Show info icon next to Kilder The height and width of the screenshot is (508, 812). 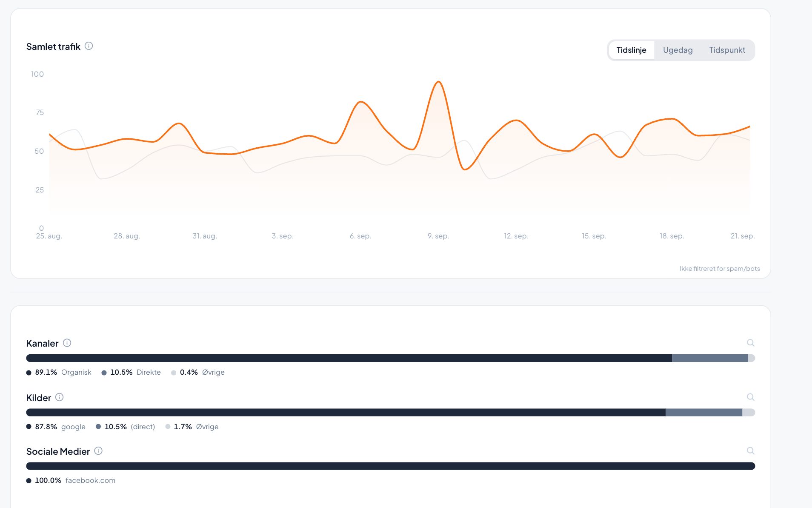click(60, 397)
